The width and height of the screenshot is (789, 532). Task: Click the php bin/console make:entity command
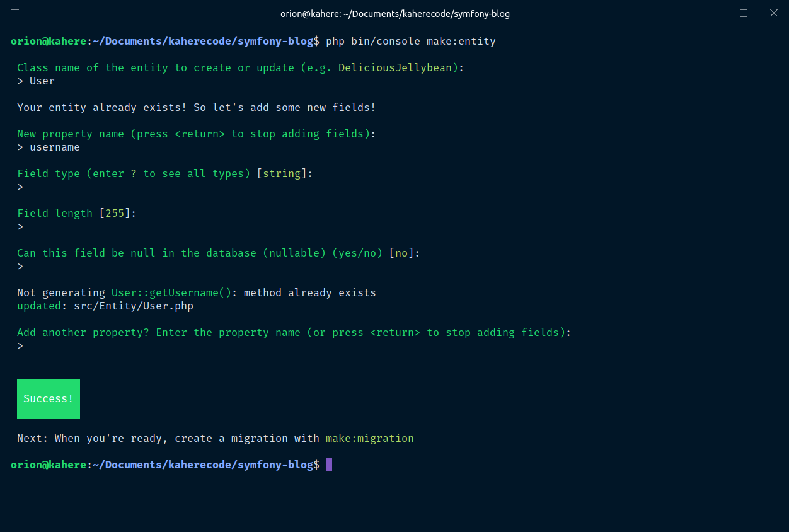(410, 42)
